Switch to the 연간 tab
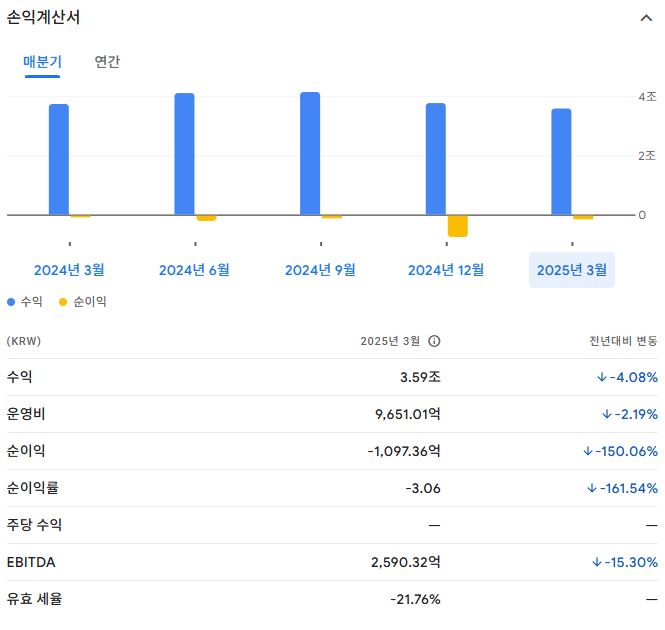This screenshot has width=665, height=630. pyautogui.click(x=107, y=62)
